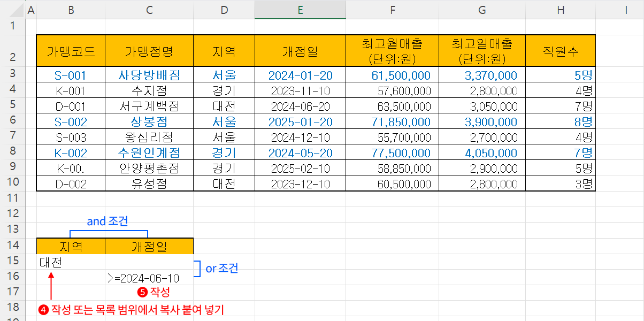This screenshot has width=644, height=321.
Task: Select row 6 header
Action: click(12, 120)
